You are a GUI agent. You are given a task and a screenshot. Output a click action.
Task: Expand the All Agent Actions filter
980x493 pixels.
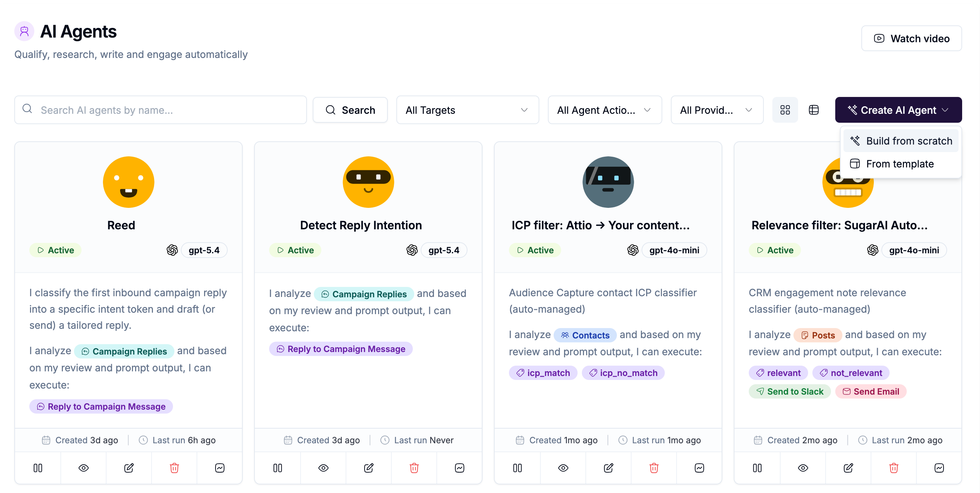click(x=604, y=110)
